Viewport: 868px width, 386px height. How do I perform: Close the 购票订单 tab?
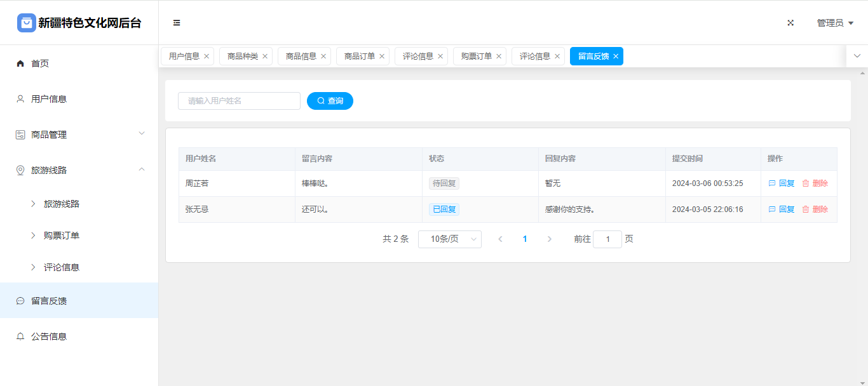click(499, 57)
